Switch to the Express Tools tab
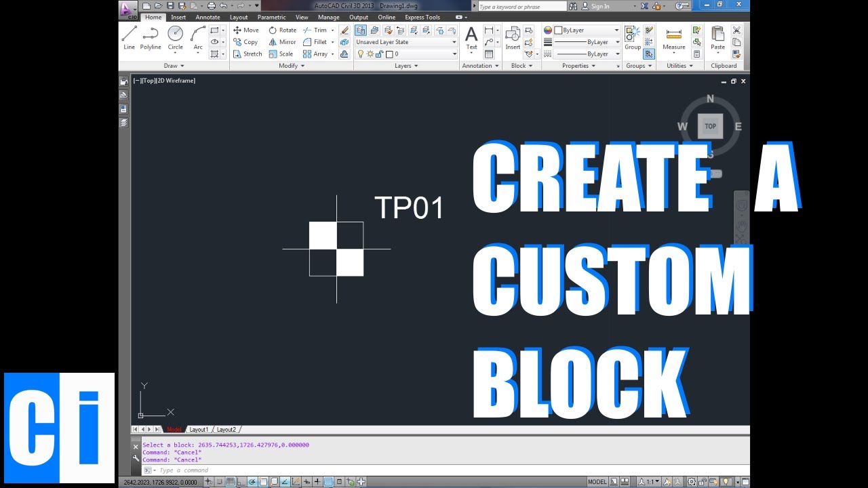The width and height of the screenshot is (868, 488). click(422, 17)
